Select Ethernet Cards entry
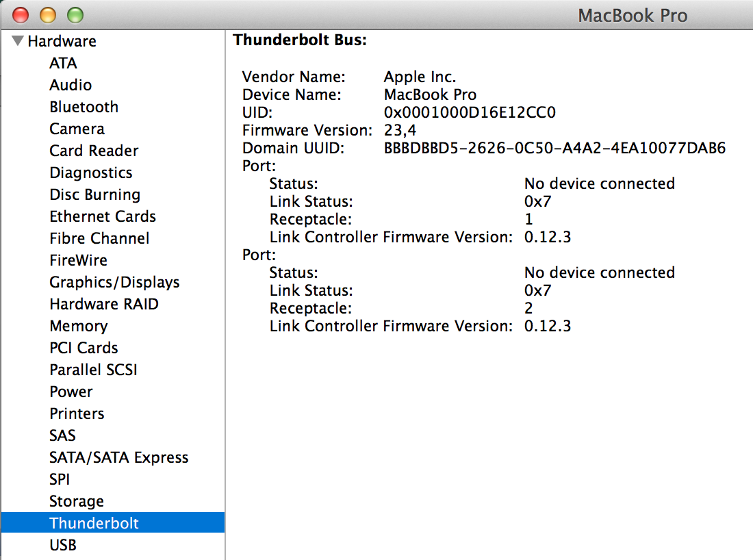The height and width of the screenshot is (560, 753). [103, 216]
